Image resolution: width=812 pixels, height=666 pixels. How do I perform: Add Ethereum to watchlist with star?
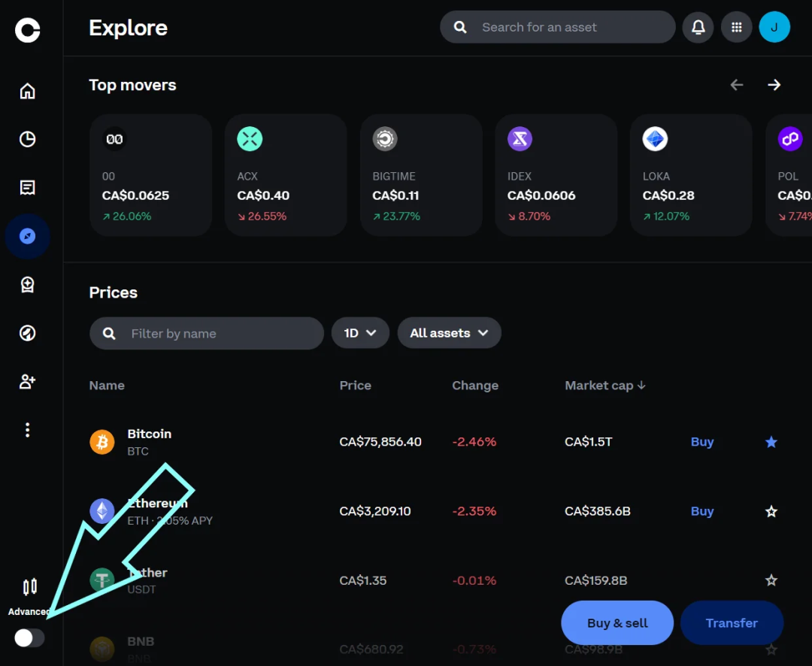(x=771, y=511)
